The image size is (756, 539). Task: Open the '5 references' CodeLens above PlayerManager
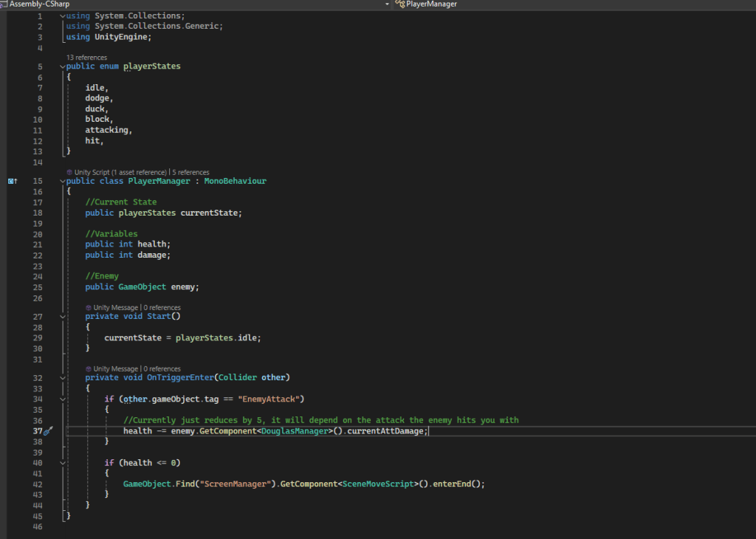190,173
